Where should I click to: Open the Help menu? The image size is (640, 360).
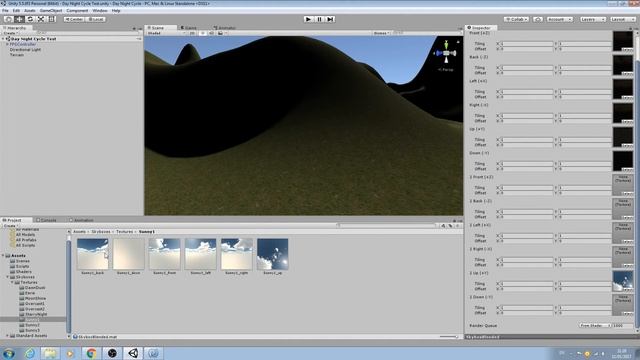[116, 11]
